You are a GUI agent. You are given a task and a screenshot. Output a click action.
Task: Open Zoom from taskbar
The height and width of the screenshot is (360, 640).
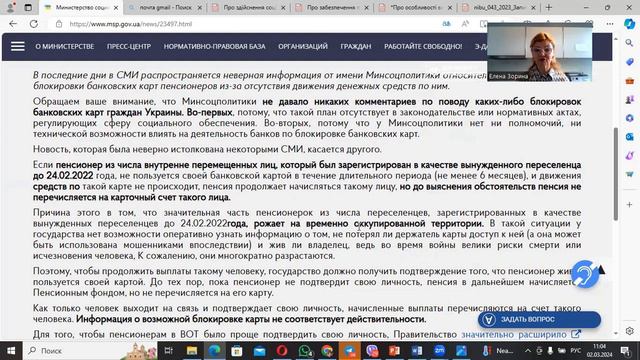pyautogui.click(x=439, y=351)
